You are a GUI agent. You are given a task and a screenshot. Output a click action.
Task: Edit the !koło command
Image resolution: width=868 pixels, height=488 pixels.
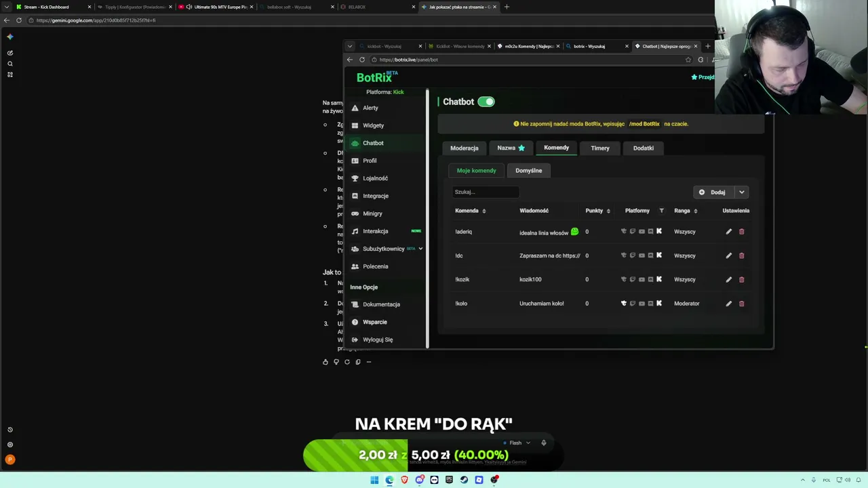pos(729,304)
